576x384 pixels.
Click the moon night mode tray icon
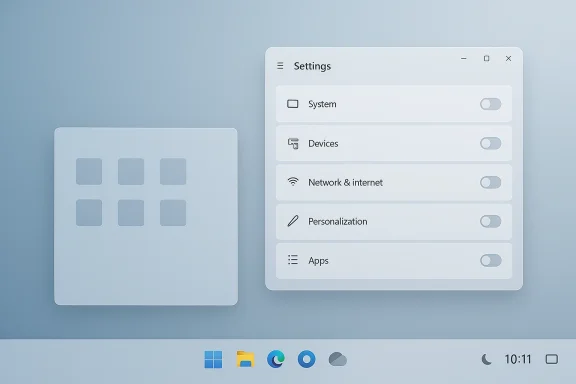pos(486,359)
